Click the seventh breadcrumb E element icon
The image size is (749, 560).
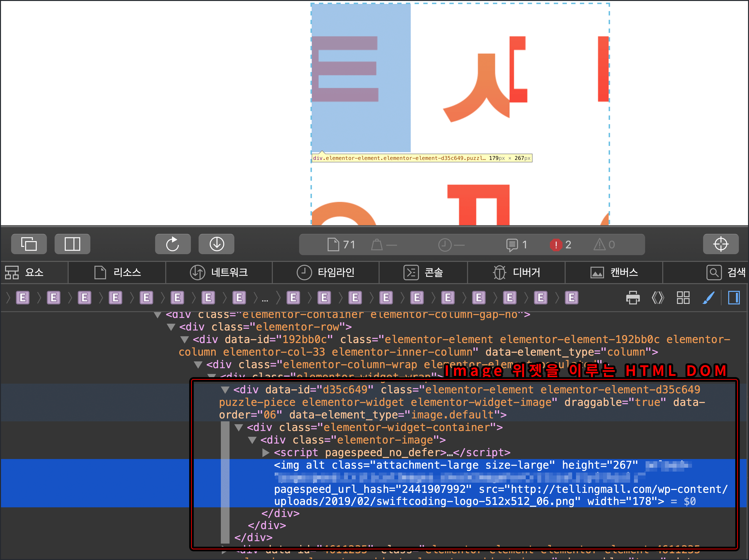point(208,298)
